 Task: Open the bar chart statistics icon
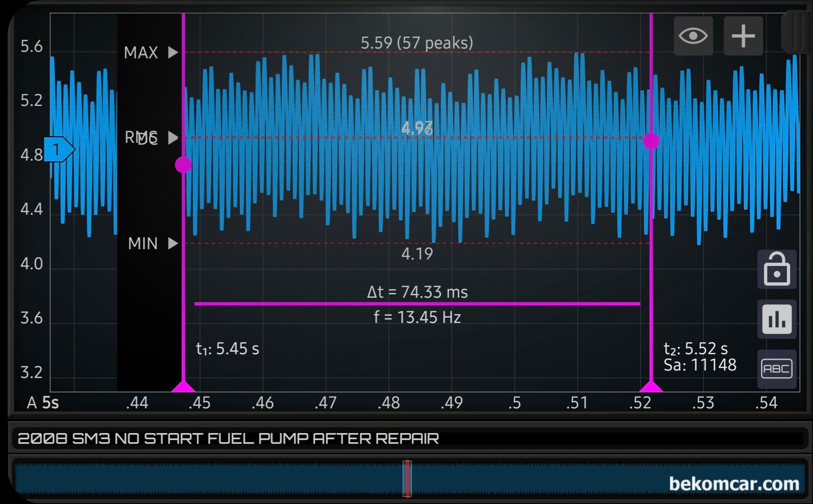(x=776, y=319)
